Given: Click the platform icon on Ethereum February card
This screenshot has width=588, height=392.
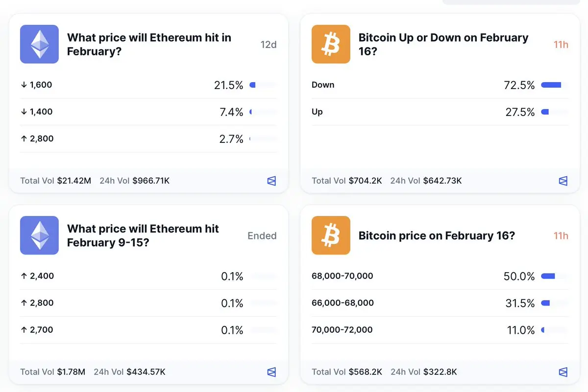Looking at the screenshot, I should pyautogui.click(x=271, y=181).
